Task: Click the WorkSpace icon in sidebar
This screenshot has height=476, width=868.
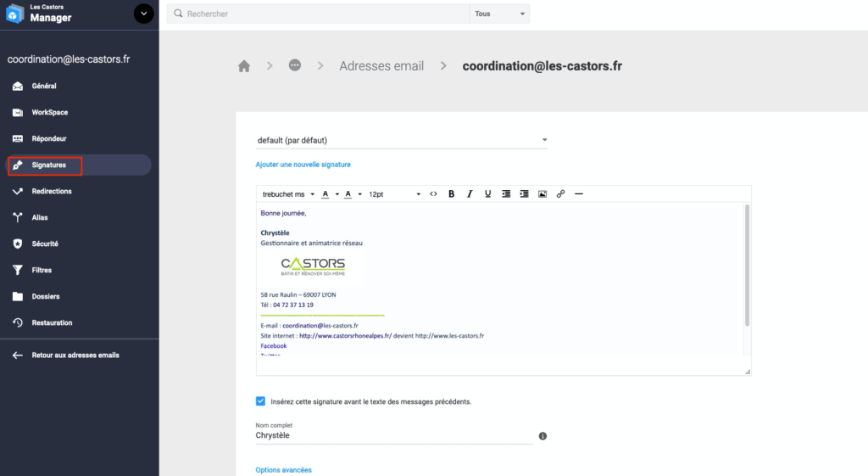Action: point(18,113)
